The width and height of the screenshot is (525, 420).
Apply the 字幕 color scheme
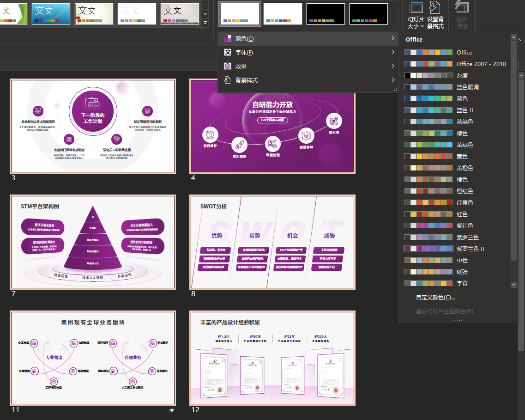(x=455, y=283)
